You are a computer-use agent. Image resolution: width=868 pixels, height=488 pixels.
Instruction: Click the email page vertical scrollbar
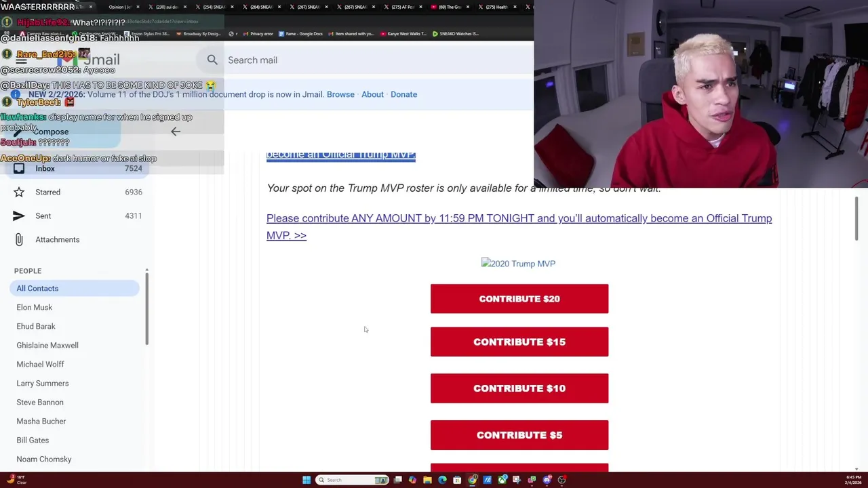[x=857, y=217]
